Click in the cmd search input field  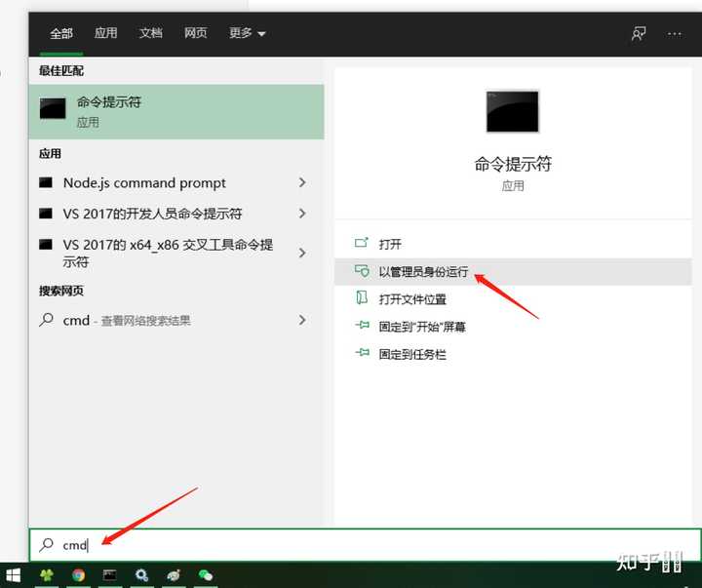[365, 545]
